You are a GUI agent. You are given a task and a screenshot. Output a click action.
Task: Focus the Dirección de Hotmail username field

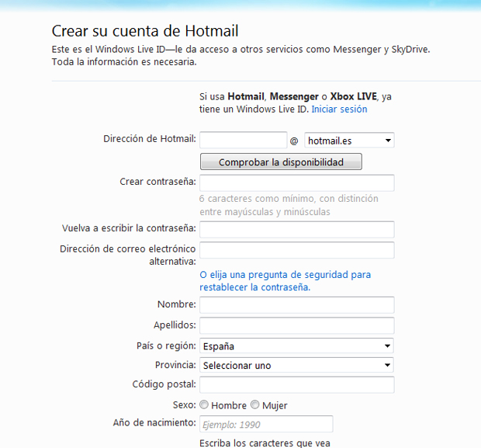pyautogui.click(x=244, y=140)
